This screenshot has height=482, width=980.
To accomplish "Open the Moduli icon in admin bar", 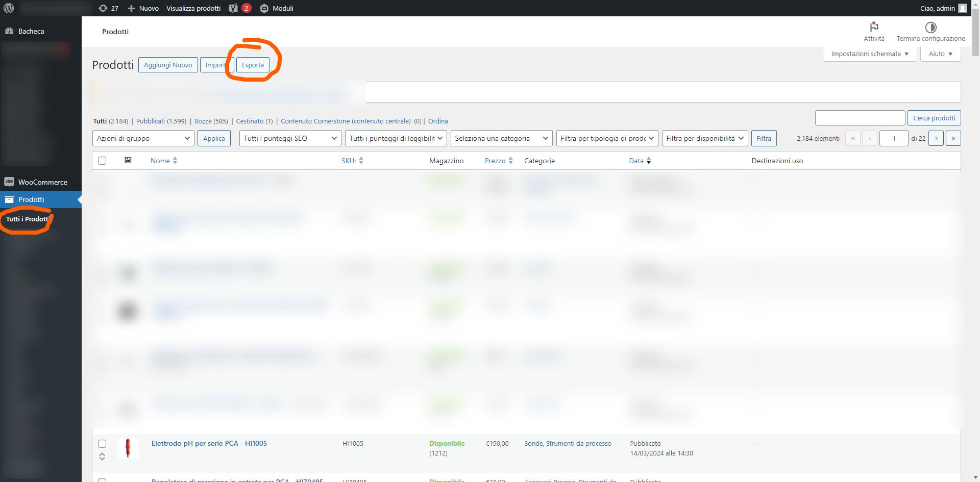I will click(x=264, y=8).
